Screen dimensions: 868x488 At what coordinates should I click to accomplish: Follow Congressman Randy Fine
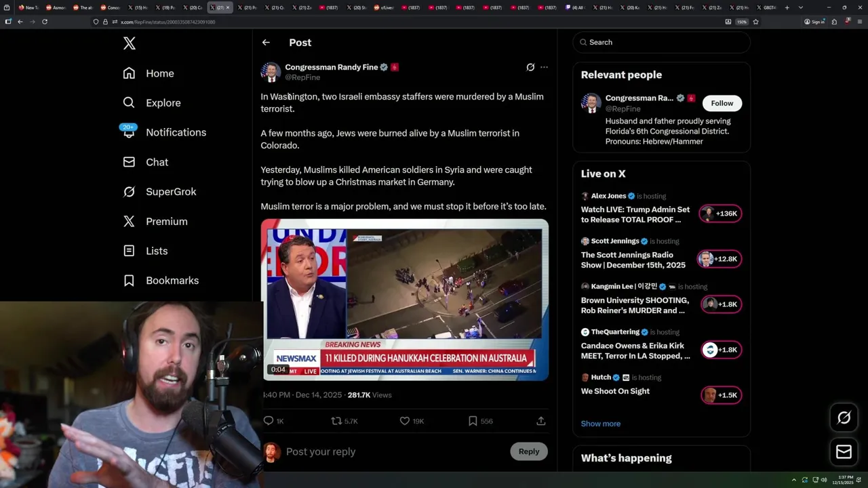[x=722, y=103]
